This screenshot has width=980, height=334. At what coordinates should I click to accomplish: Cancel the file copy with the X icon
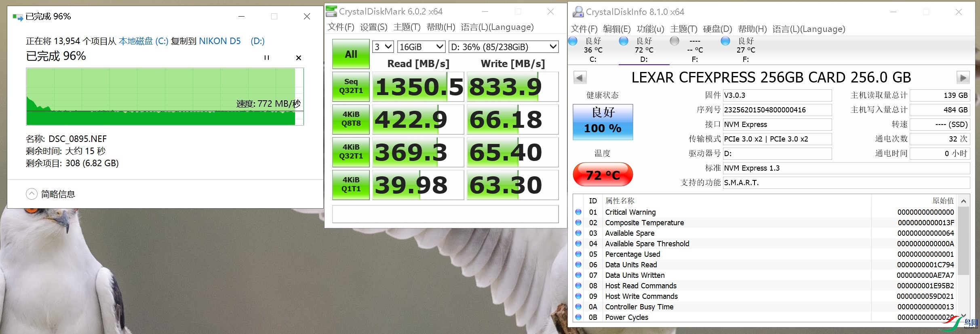[299, 58]
